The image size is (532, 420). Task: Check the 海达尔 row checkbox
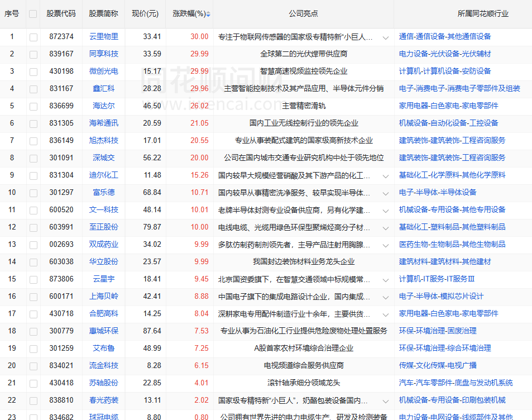point(33,106)
